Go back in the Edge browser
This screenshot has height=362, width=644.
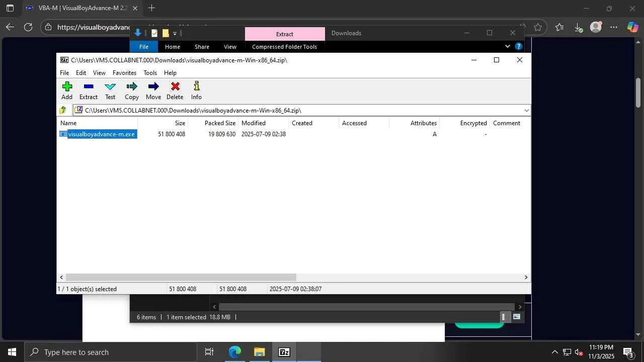pyautogui.click(x=10, y=27)
